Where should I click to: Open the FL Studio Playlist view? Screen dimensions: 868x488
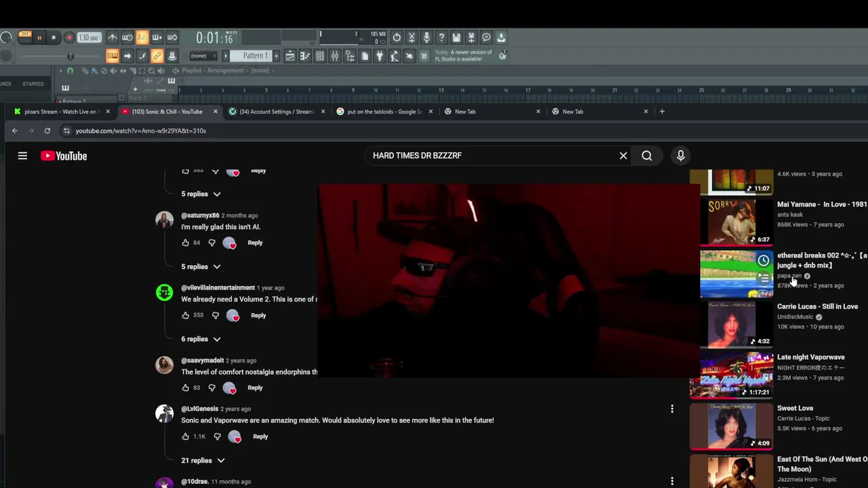tap(290, 56)
